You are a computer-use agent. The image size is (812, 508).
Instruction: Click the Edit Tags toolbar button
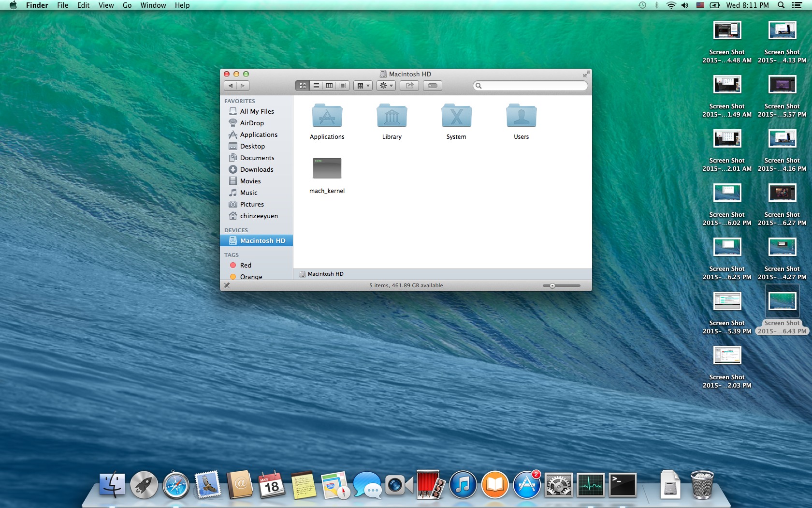click(x=433, y=86)
